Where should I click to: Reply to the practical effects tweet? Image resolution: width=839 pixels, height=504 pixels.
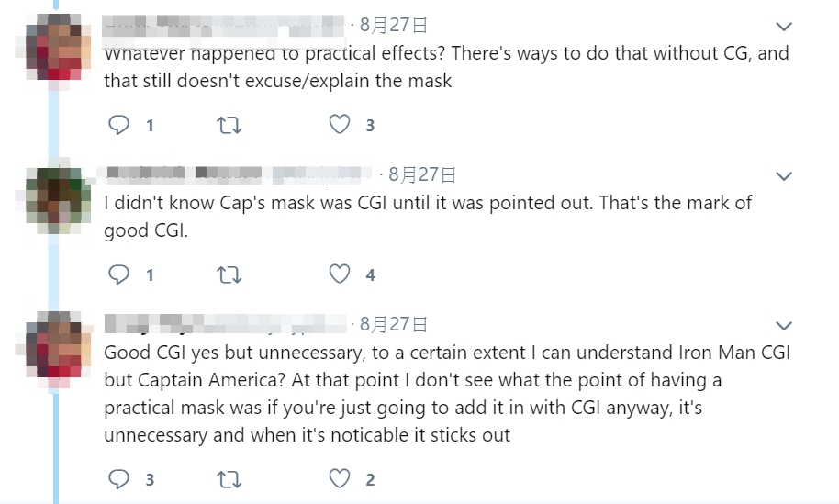point(119,125)
